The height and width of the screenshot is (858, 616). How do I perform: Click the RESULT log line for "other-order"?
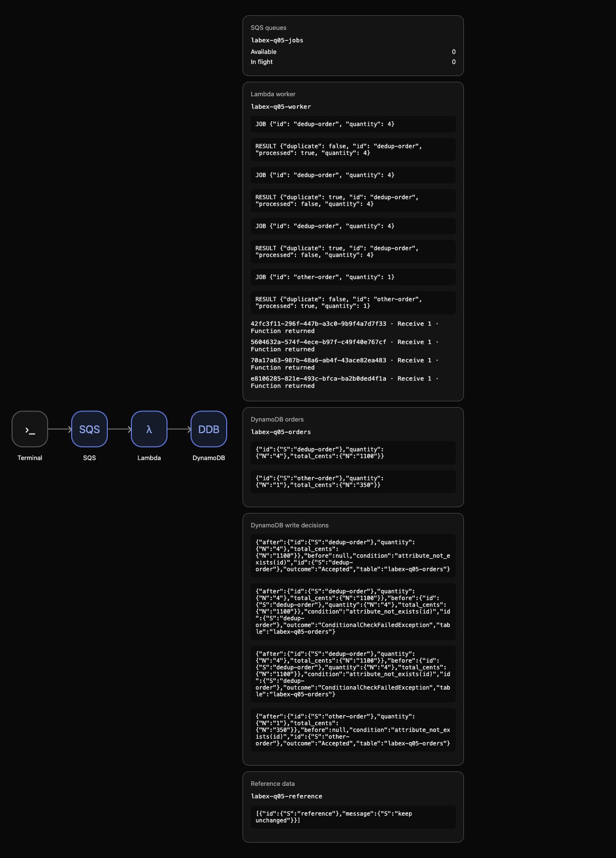(x=353, y=303)
